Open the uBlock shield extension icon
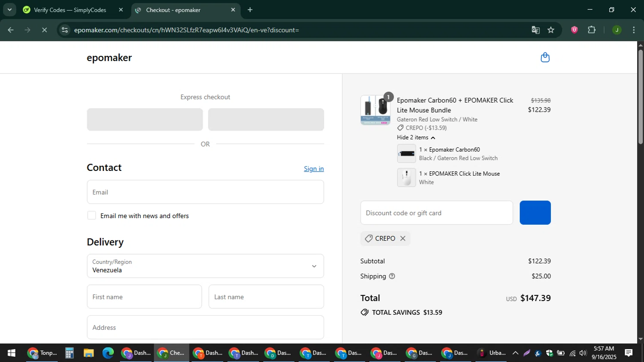The image size is (644, 362). tap(574, 30)
